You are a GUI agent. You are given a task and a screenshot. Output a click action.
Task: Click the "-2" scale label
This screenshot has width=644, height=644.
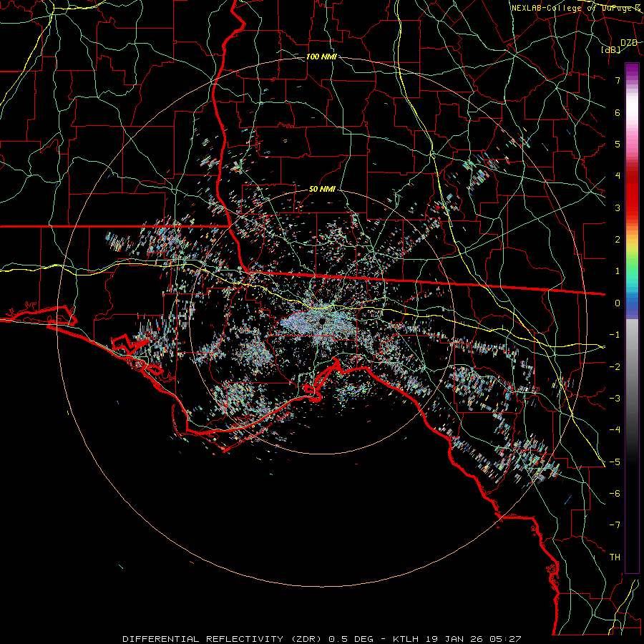tap(615, 366)
